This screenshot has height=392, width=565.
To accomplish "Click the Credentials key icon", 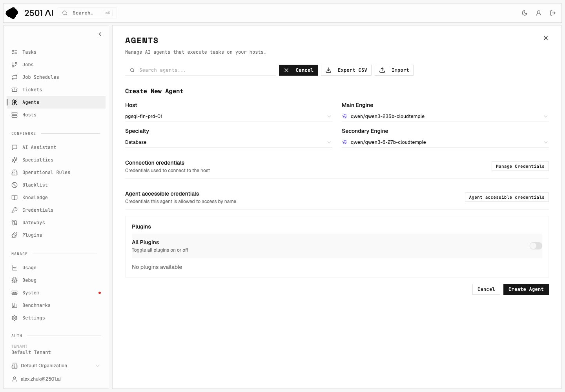I will point(15,210).
